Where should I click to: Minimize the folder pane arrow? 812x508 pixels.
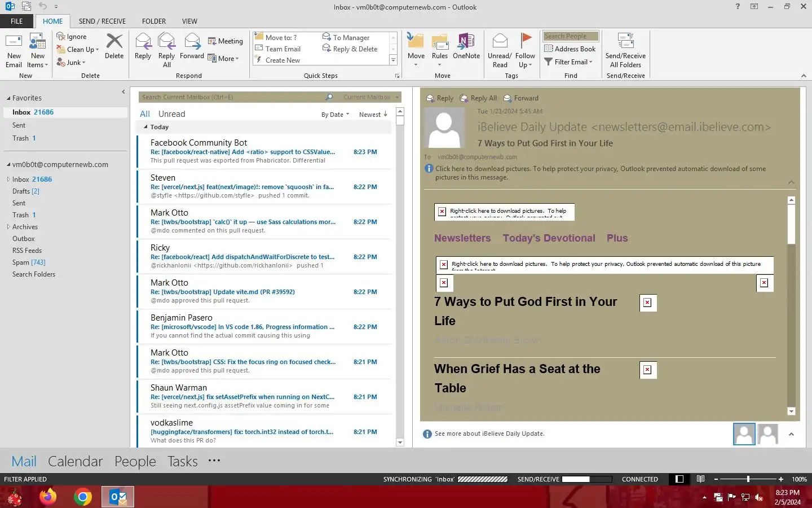coord(123,92)
